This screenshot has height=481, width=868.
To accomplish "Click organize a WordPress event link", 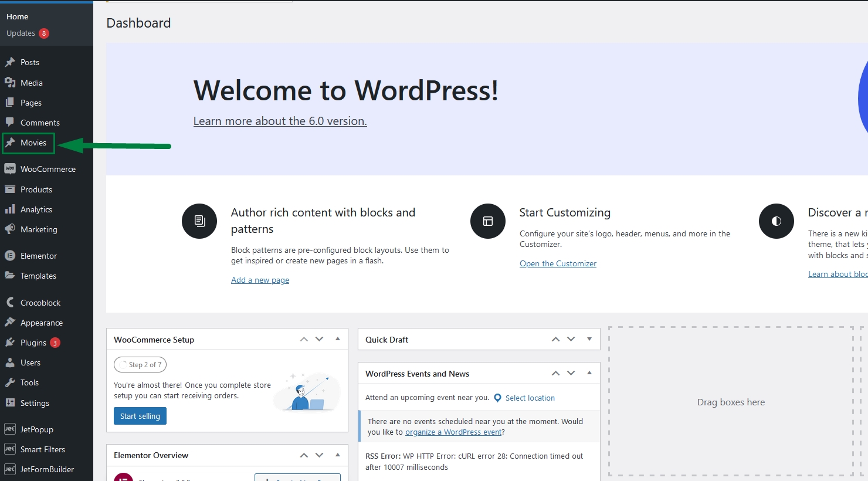I will (x=453, y=432).
